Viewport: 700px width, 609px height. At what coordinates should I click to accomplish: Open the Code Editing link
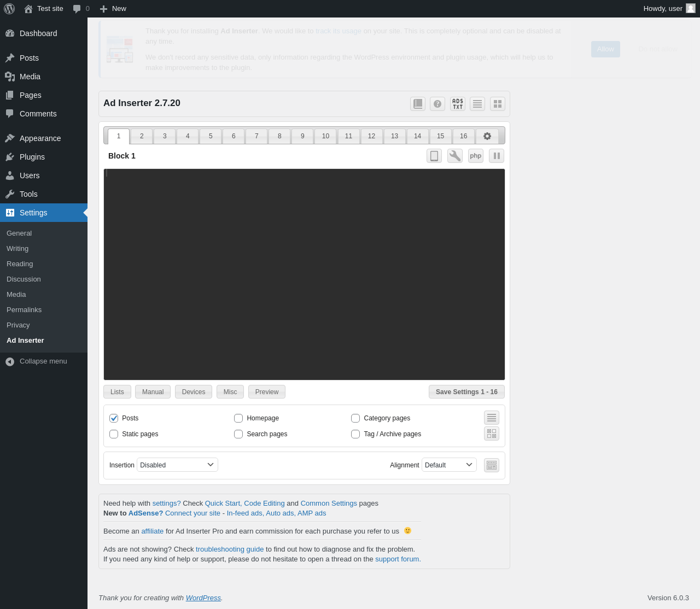coord(264,503)
